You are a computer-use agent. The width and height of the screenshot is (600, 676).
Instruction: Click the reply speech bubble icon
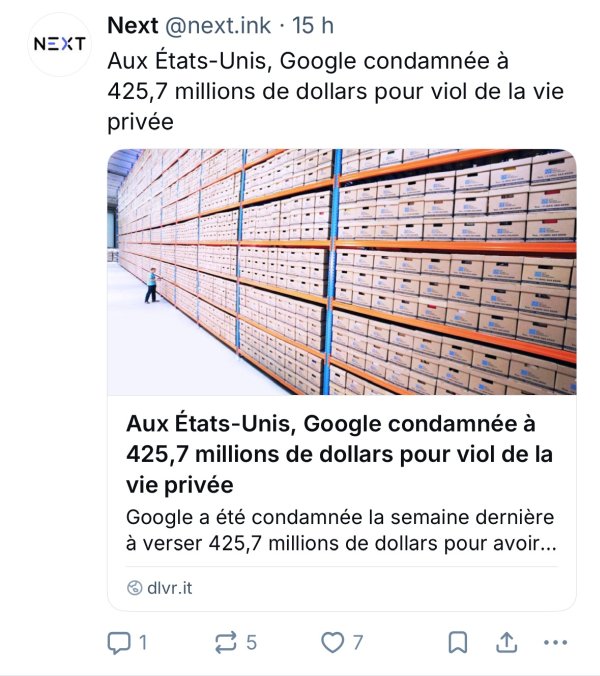click(x=120, y=642)
